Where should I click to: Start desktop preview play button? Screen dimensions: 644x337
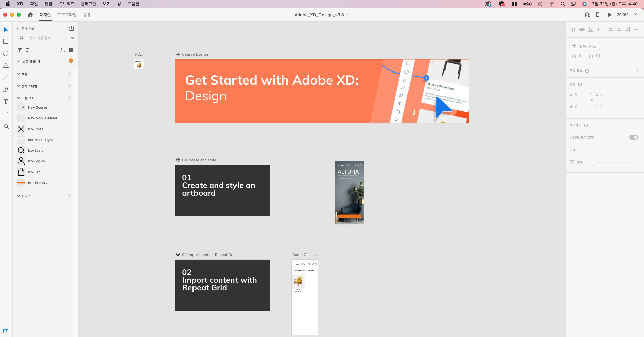pyautogui.click(x=609, y=15)
